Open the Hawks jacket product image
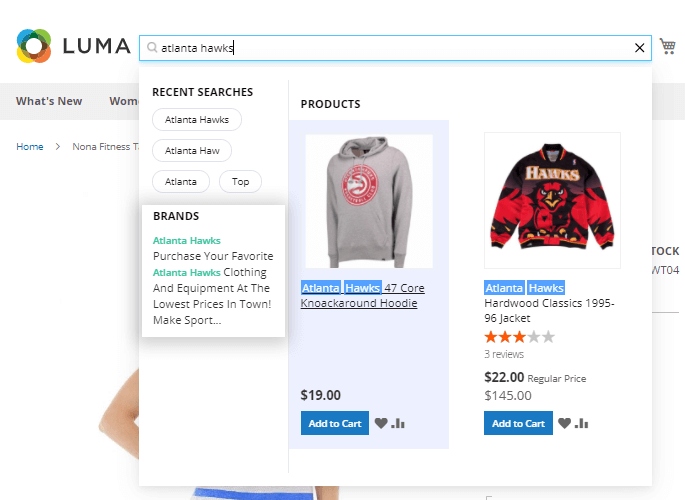Viewport: 685px width, 500px height. [x=552, y=201]
